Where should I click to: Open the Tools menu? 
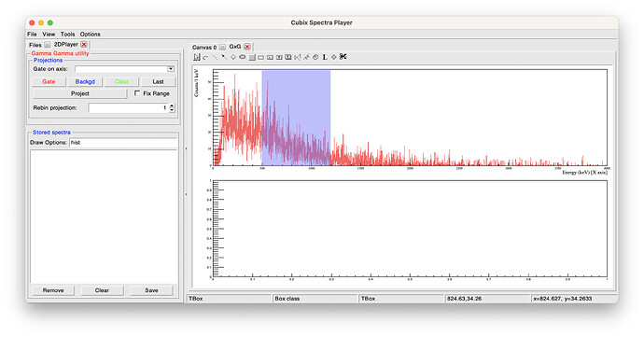[x=68, y=35]
